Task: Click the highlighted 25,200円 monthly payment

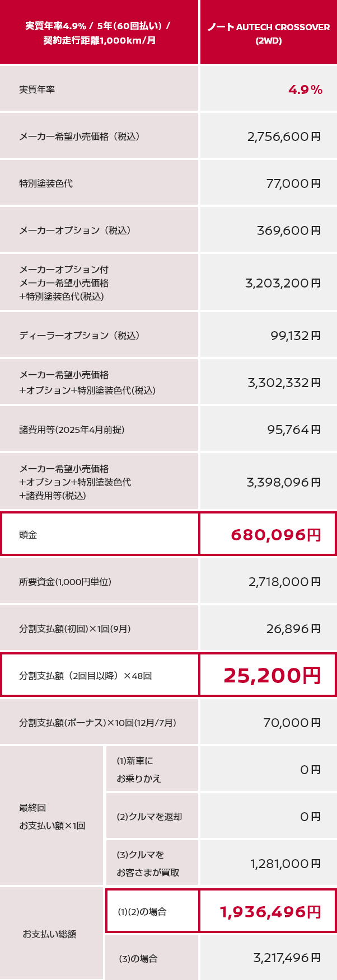Action: [x=272, y=675]
